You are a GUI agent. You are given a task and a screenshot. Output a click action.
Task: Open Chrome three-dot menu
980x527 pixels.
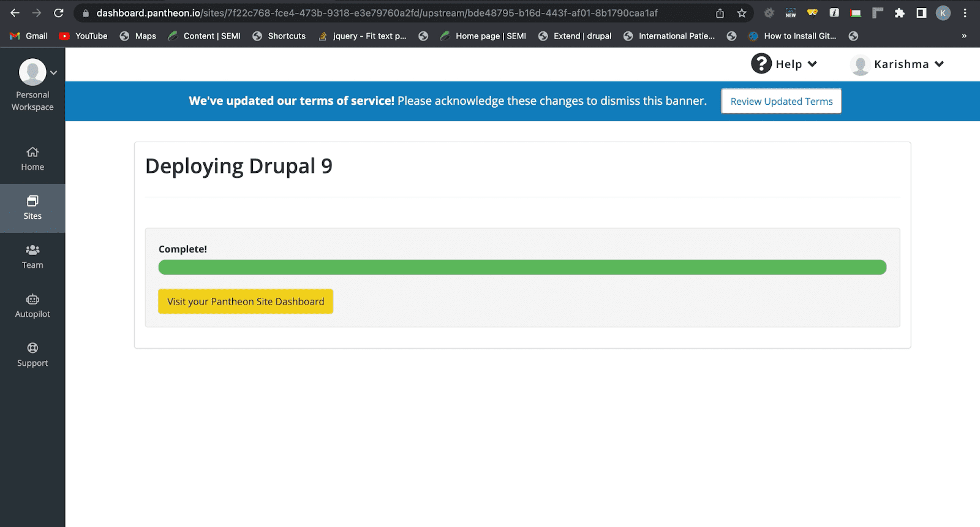(965, 13)
